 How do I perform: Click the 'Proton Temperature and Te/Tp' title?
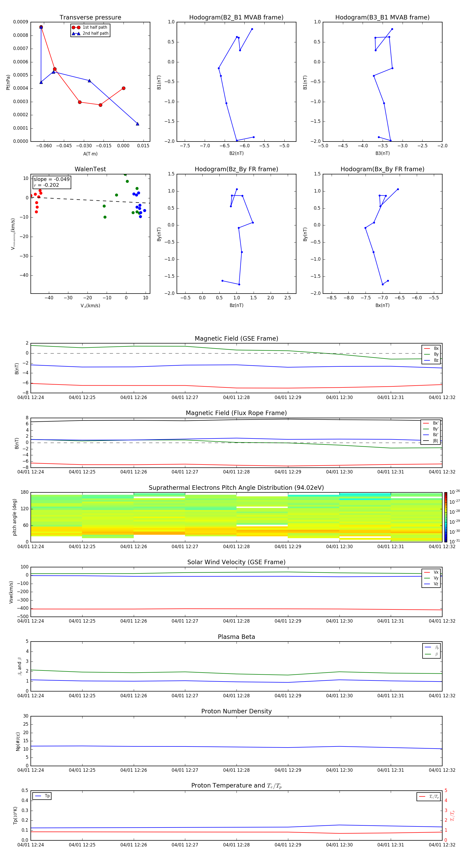[236, 785]
